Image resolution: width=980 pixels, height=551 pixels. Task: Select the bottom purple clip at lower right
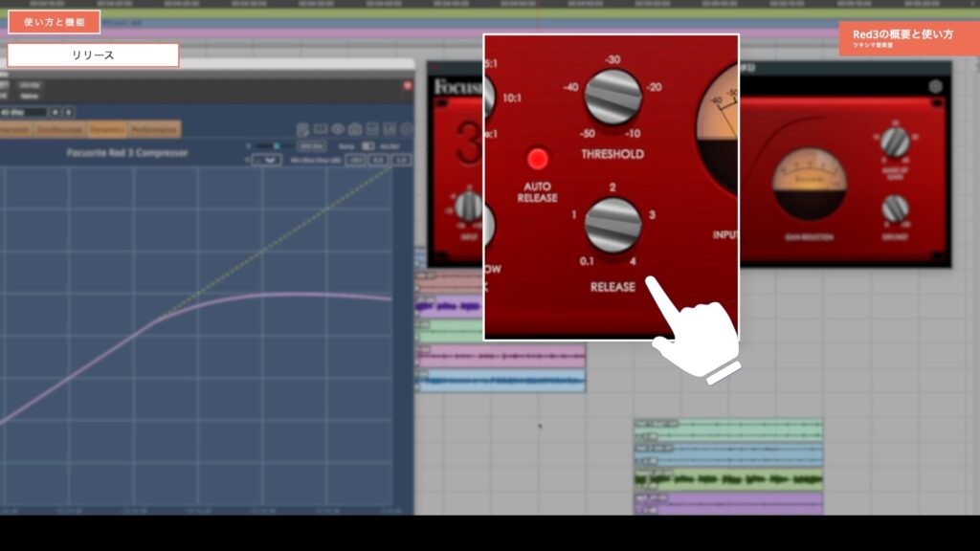point(728,503)
